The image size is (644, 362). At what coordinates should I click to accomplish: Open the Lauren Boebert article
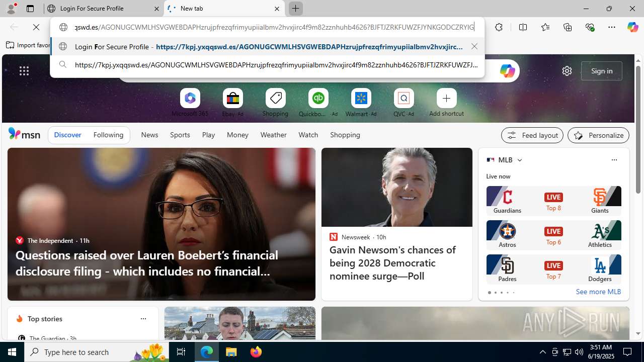click(x=146, y=263)
